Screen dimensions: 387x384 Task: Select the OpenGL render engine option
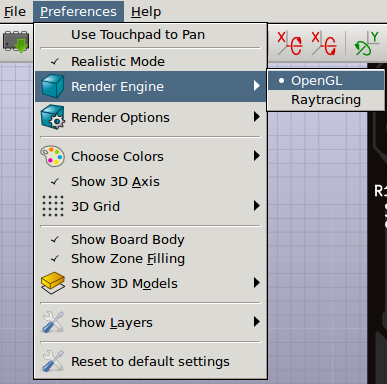point(326,81)
